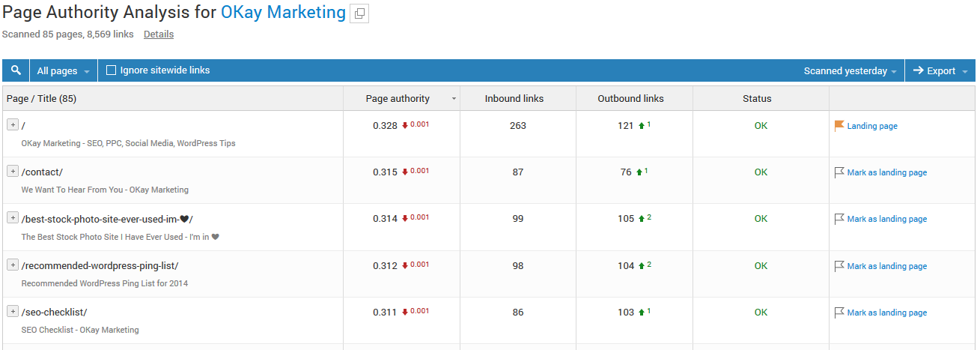Expand the / homepage row
The image size is (980, 350).
(12, 124)
